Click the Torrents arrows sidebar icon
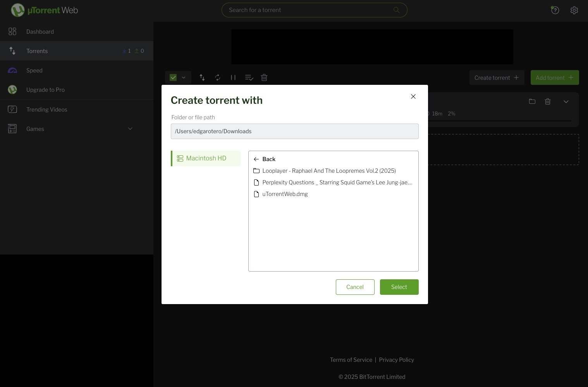 (x=12, y=51)
